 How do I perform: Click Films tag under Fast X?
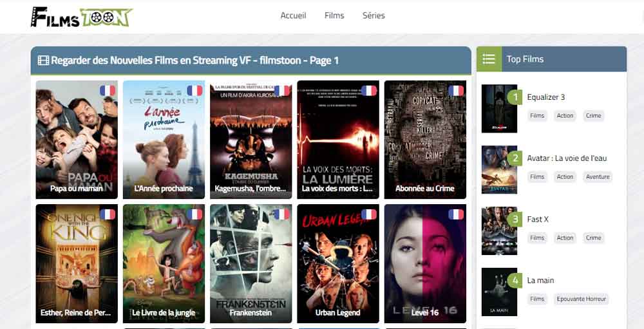tap(537, 238)
